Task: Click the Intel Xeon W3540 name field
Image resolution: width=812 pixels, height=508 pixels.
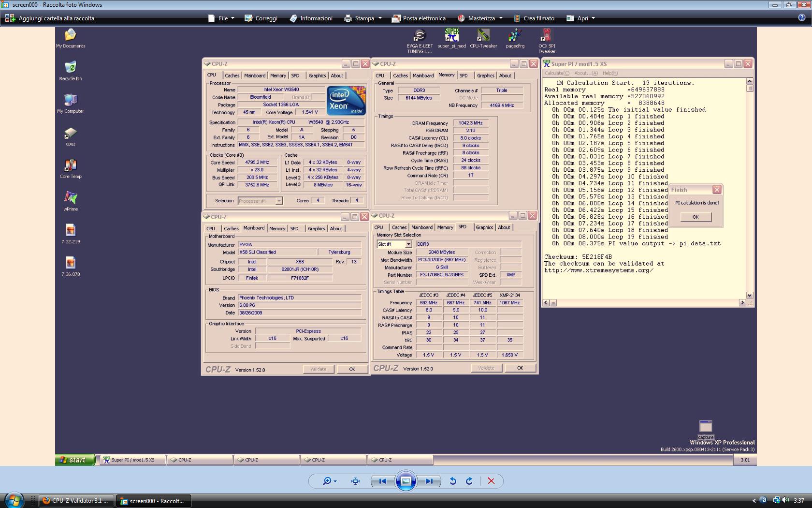Action: 281,90
